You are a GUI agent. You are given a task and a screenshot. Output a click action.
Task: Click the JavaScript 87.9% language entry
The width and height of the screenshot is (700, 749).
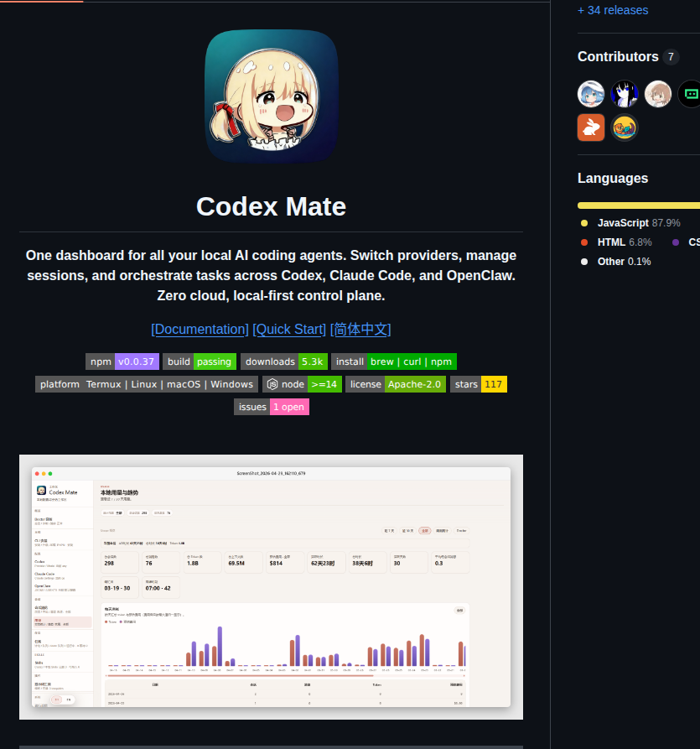[x=630, y=223]
